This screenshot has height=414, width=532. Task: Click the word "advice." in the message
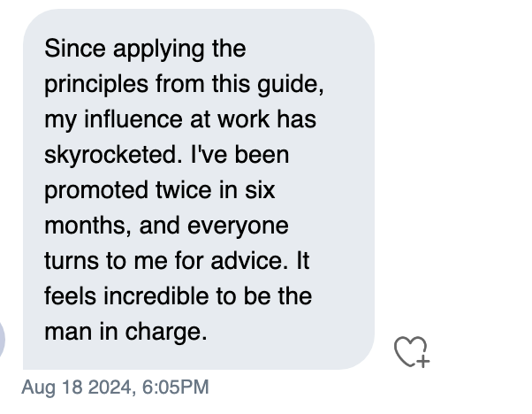pyautogui.click(x=249, y=261)
